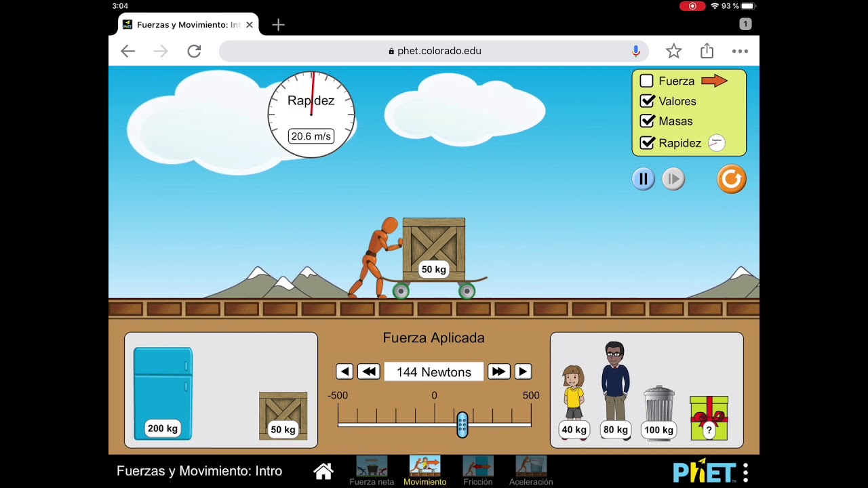Enable the Fuerza checkbox
The image size is (868, 488).
point(646,81)
